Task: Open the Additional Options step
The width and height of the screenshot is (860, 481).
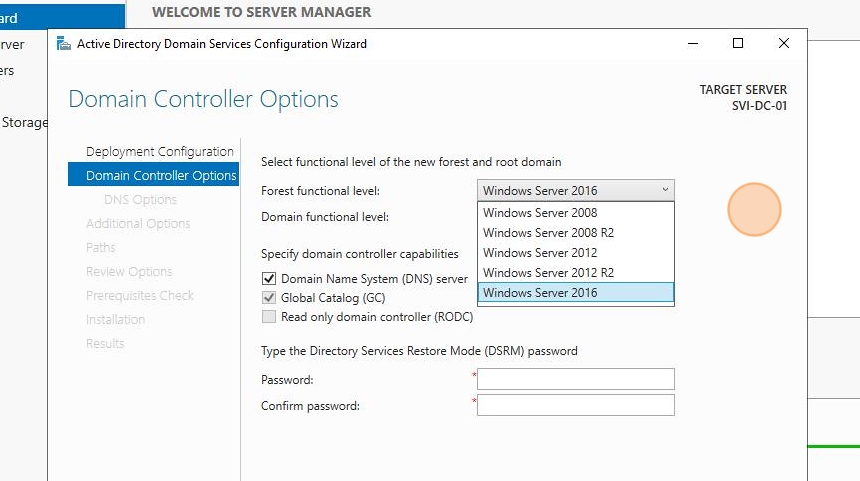Action: pos(138,224)
